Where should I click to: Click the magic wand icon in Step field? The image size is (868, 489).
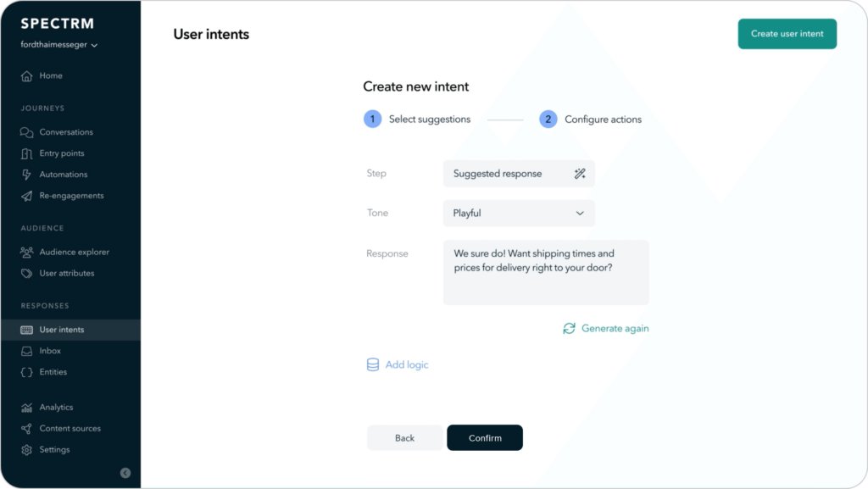580,174
